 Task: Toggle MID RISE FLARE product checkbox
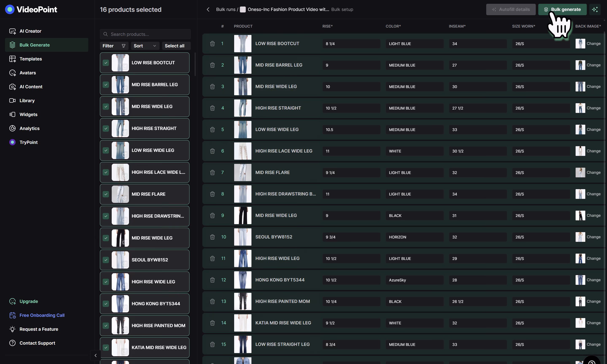point(106,194)
